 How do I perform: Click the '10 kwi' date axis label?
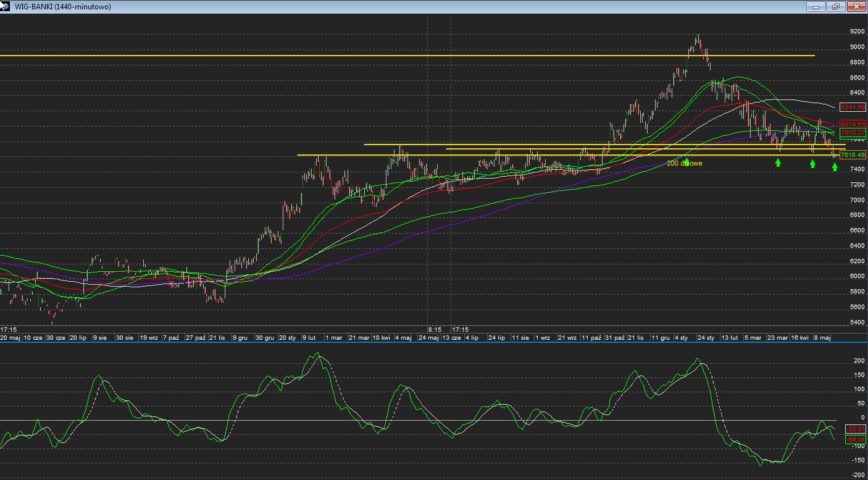pyautogui.click(x=381, y=338)
